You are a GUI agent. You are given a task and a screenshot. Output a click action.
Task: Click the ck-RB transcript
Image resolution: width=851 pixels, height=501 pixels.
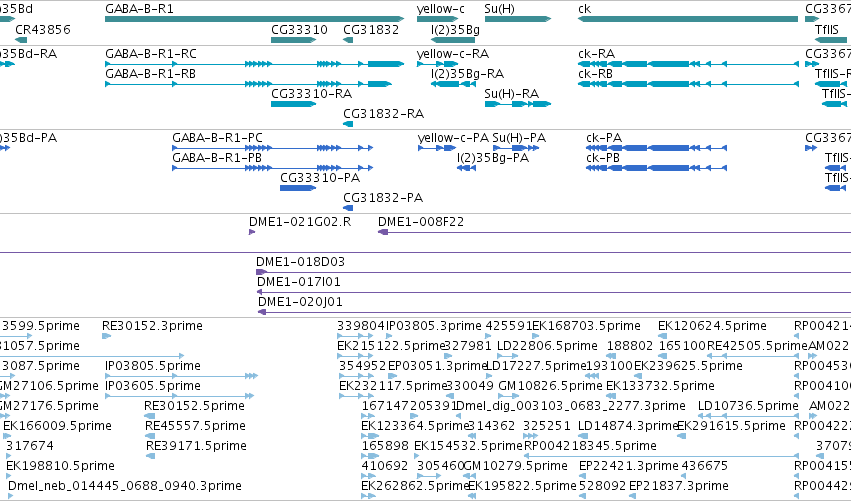[688, 84]
